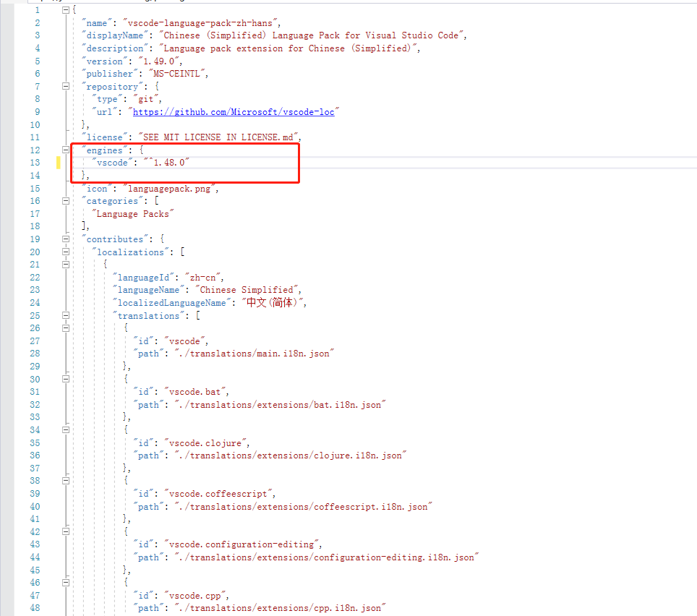Collapse the vscode entry fold marker on line 26
Screen dimensions: 697x616
(x=66, y=328)
